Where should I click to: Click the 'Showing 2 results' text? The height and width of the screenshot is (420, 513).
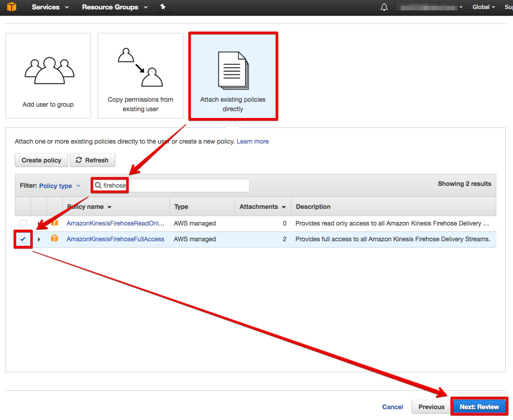[464, 184]
